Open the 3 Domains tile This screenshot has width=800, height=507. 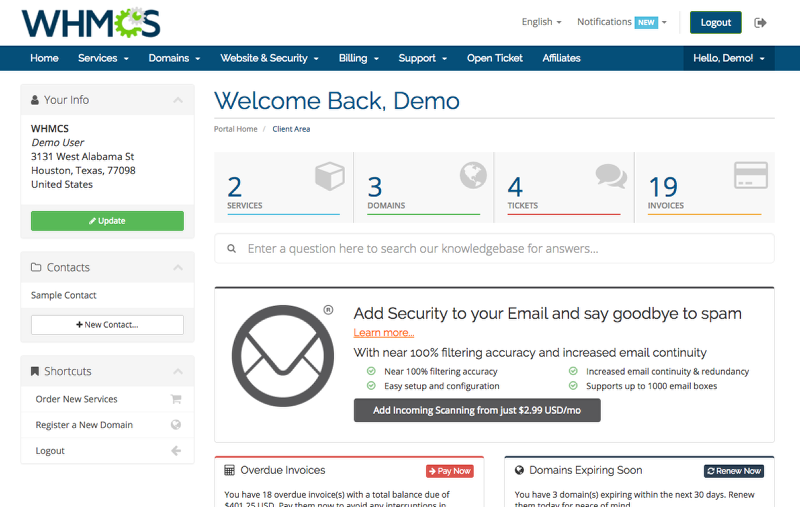tap(423, 187)
